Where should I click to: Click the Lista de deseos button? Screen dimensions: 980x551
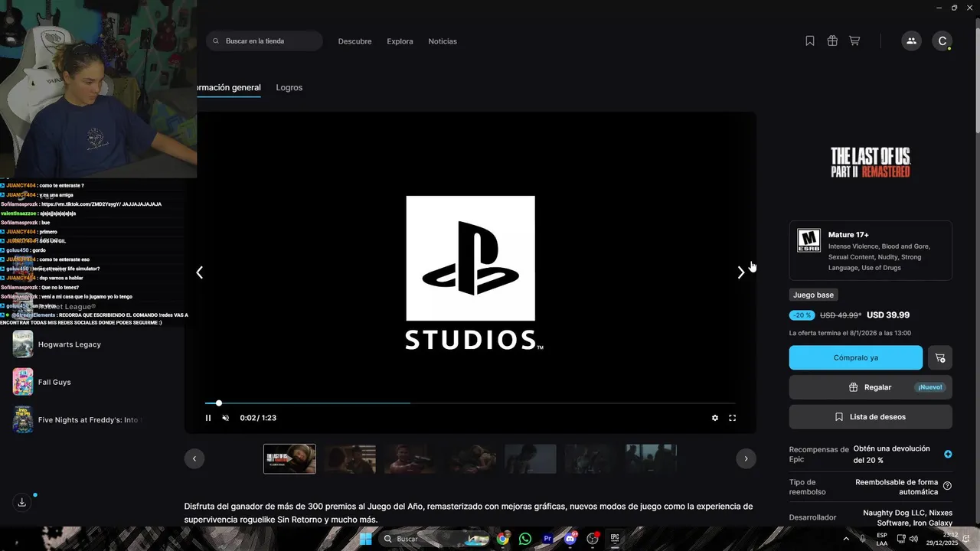pos(871,417)
